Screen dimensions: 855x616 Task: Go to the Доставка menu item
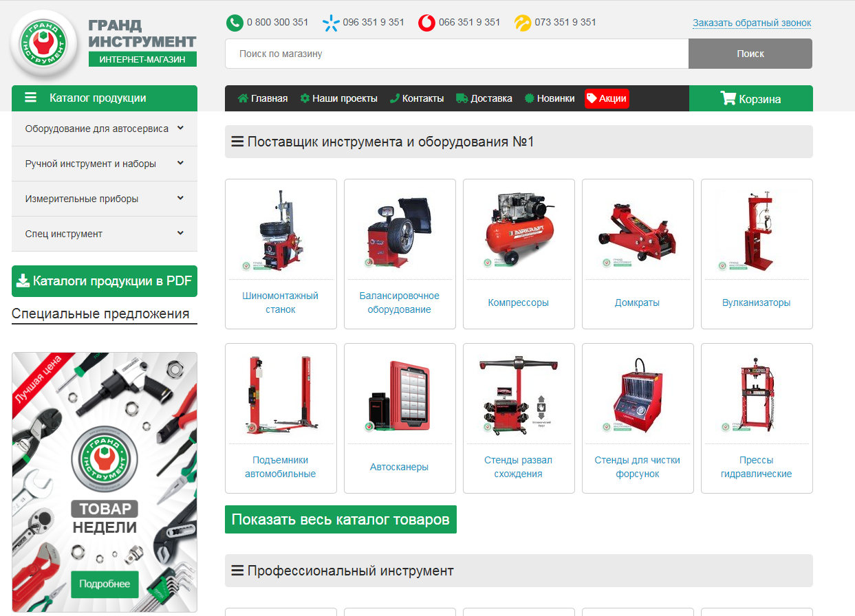(484, 98)
